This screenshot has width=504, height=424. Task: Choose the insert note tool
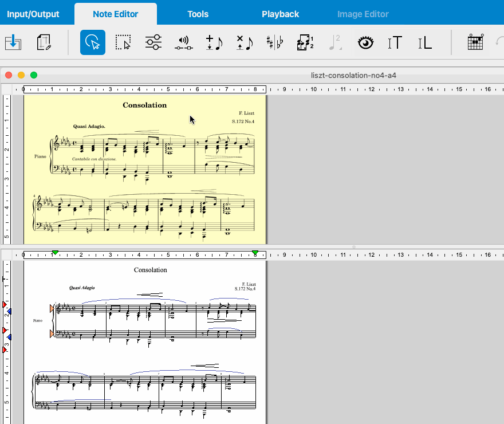214,42
